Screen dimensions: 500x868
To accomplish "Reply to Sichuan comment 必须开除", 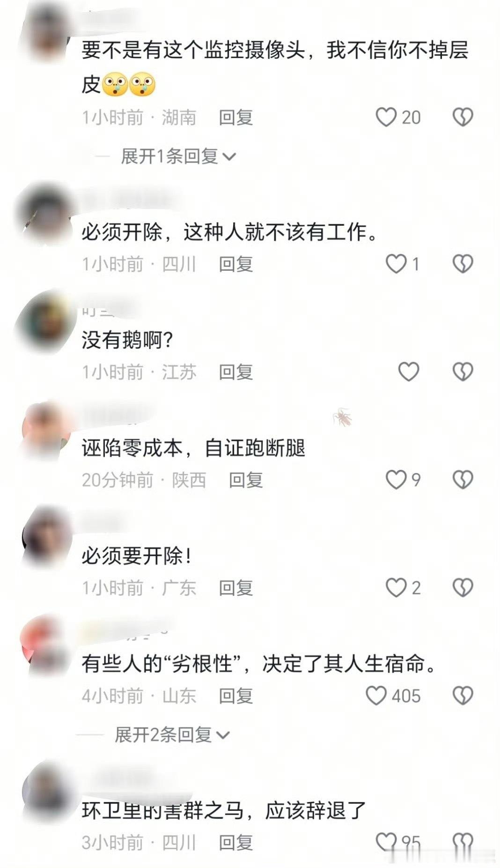I will pyautogui.click(x=236, y=264).
